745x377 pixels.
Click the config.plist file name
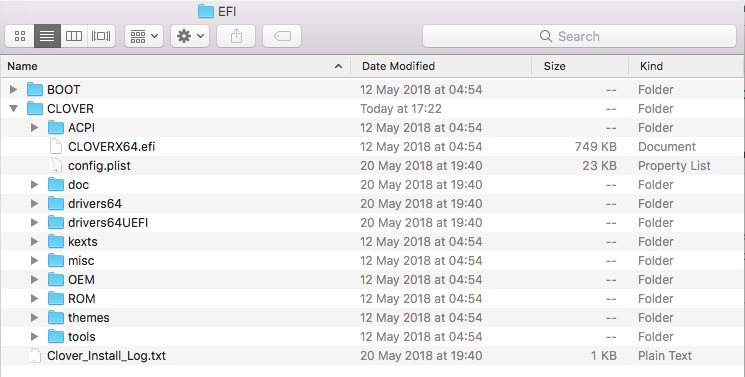click(x=99, y=166)
